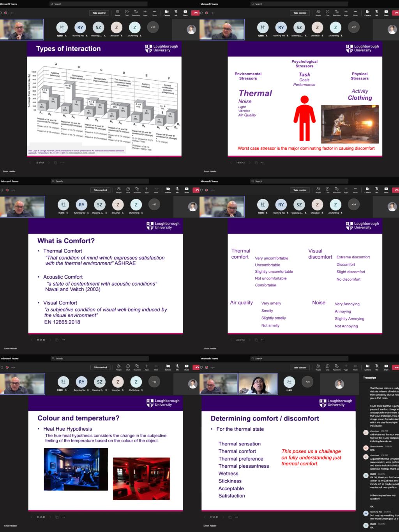Toggle Camera in 'Colour and temperature?' window
399x532 pixels.
tap(168, 367)
